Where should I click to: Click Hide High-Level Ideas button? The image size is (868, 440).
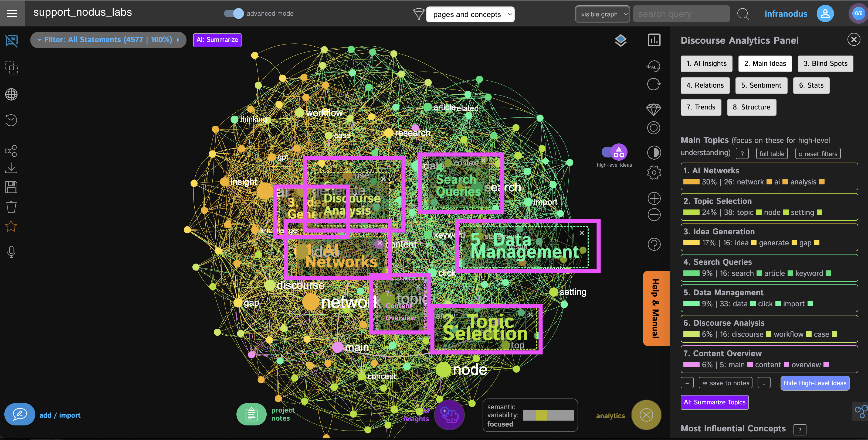(x=815, y=383)
